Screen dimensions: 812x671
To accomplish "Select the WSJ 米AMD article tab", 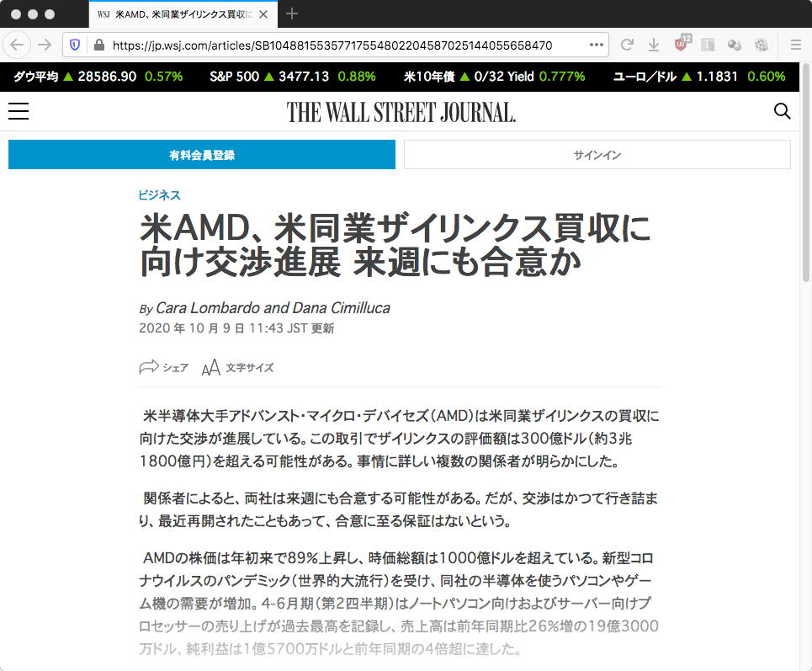I will pyautogui.click(x=183, y=14).
